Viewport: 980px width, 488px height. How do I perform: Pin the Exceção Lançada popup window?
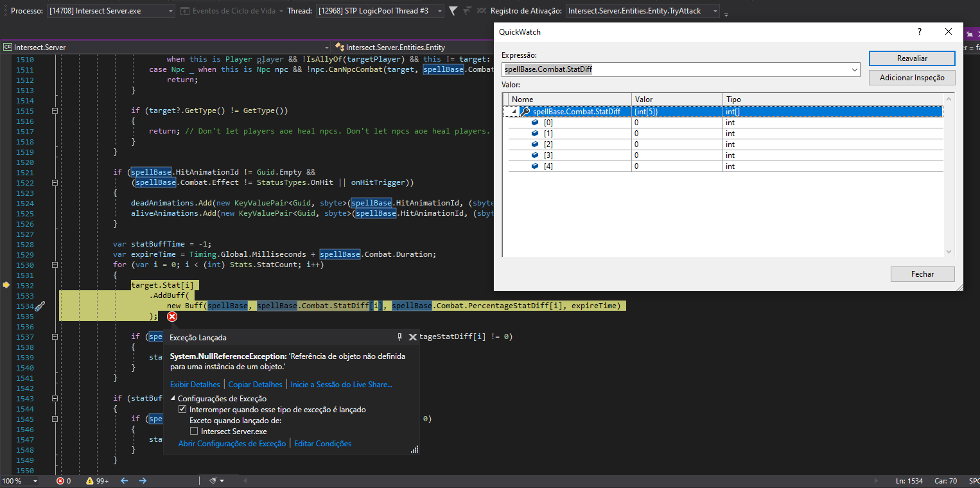point(399,336)
